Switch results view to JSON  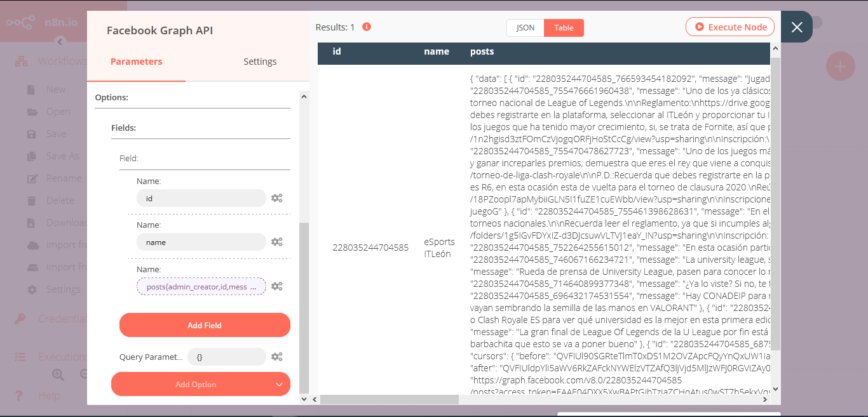coord(526,28)
